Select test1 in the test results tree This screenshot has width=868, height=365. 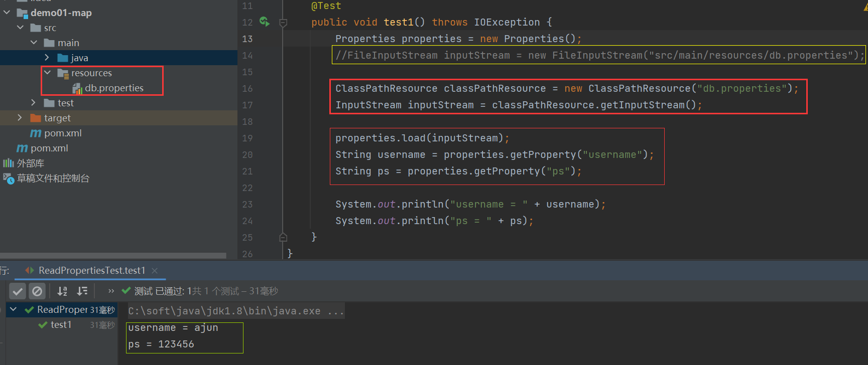[61, 325]
